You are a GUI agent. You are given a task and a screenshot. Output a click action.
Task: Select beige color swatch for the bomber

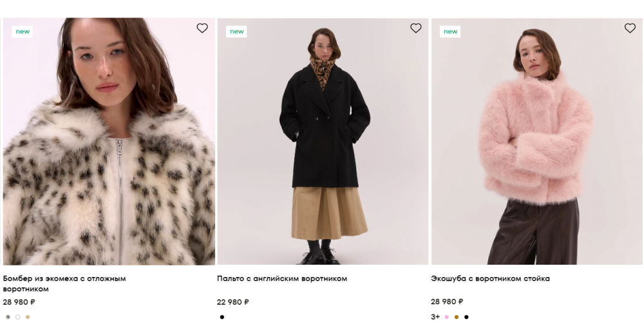(27, 317)
